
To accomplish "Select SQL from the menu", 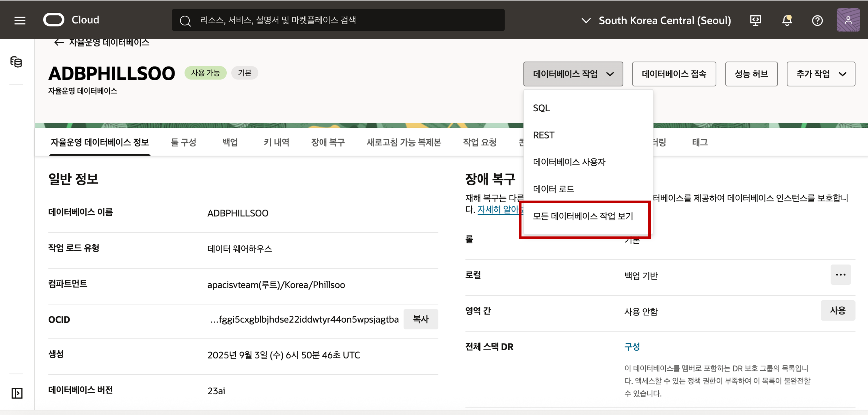I will 588,108.
